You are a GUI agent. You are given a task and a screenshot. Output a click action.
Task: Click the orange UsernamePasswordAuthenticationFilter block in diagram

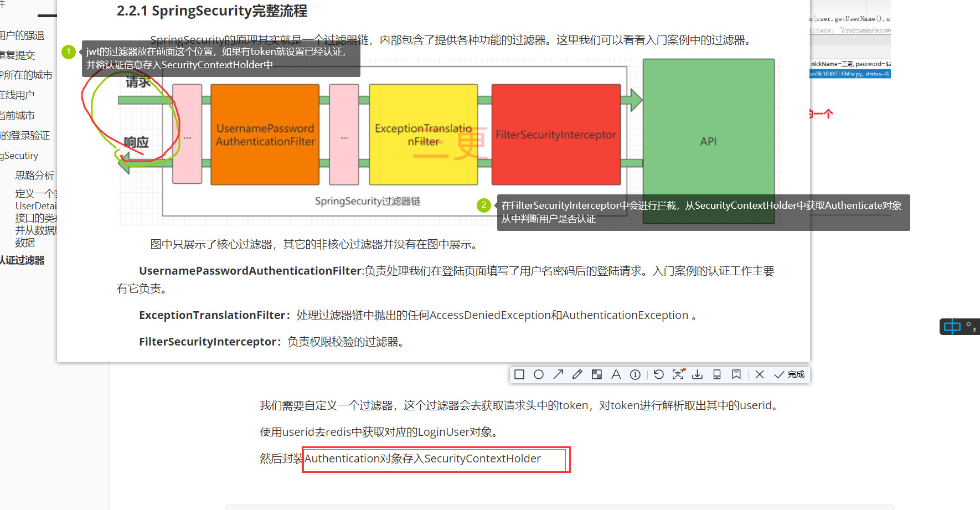point(265,135)
